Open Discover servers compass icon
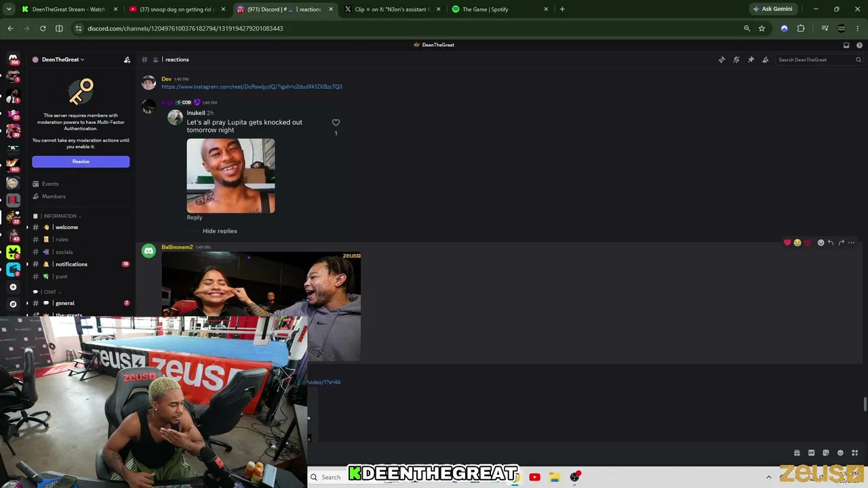Screen dimensions: 868x488 point(13,304)
